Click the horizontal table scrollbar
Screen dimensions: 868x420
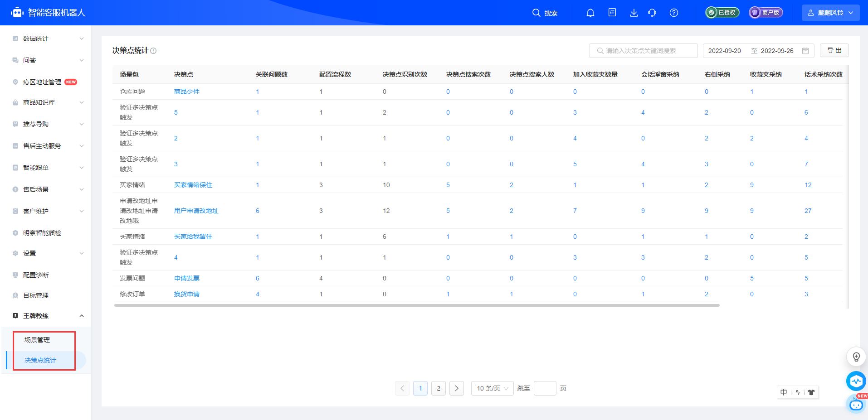(417, 305)
